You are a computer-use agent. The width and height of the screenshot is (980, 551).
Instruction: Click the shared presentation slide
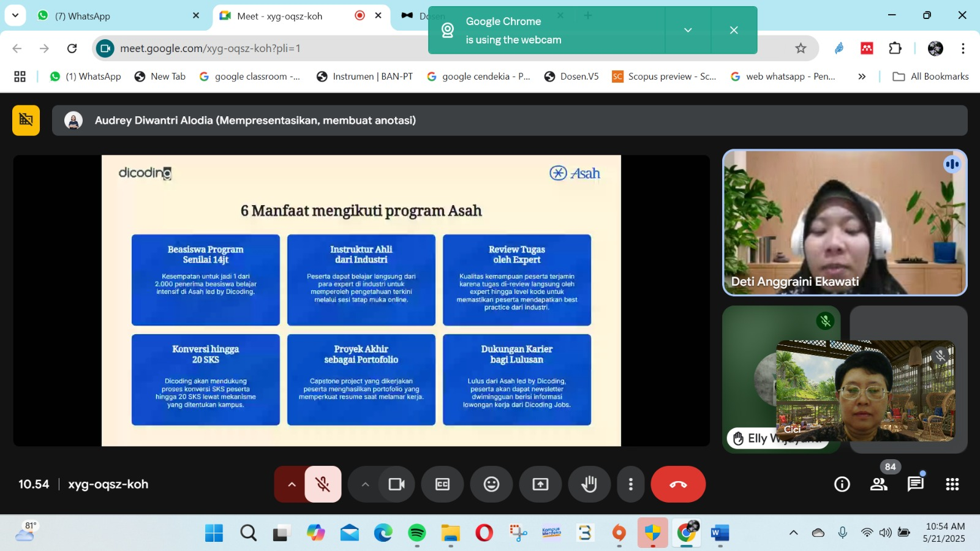click(361, 301)
